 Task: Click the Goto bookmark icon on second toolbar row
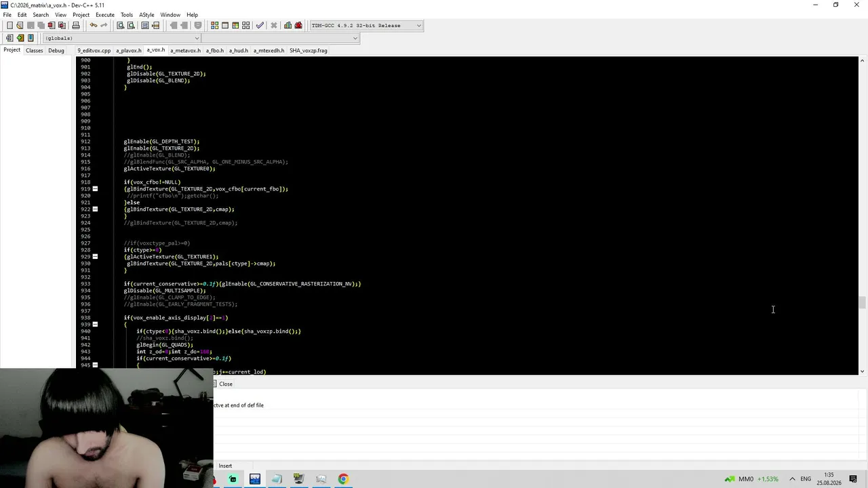(x=31, y=38)
